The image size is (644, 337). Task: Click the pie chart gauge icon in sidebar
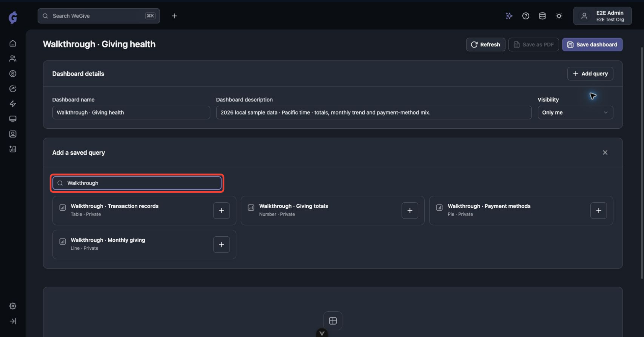click(x=13, y=89)
